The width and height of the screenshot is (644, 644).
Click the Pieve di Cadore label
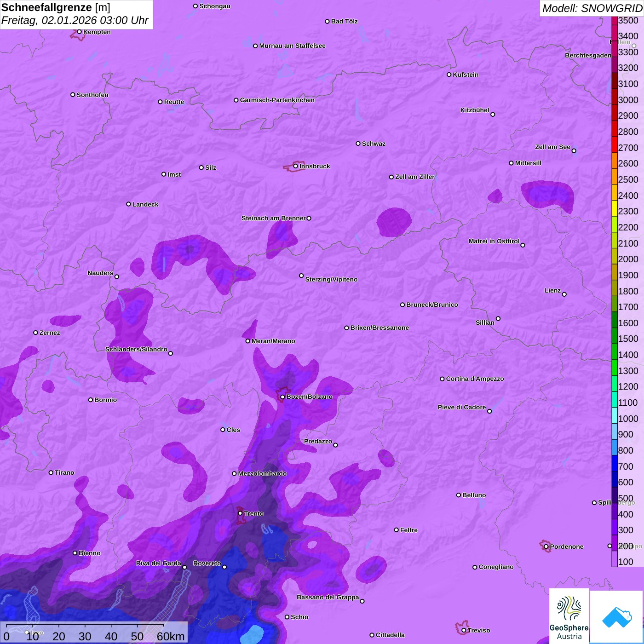(x=462, y=407)
